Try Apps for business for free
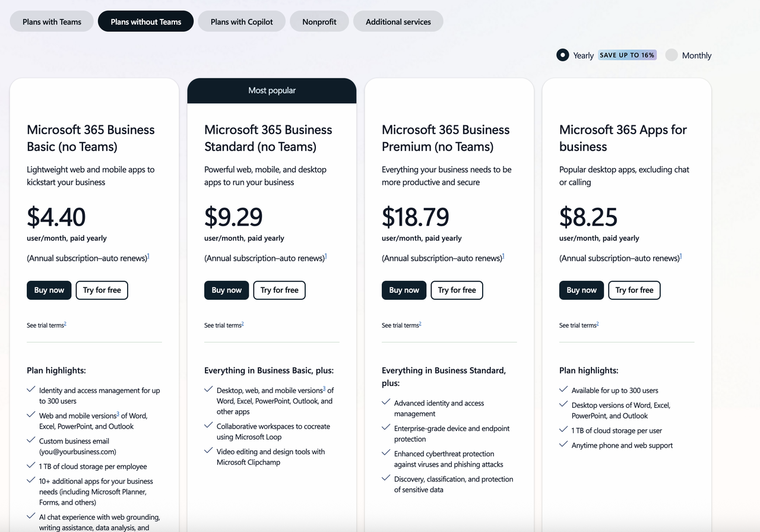The width and height of the screenshot is (760, 532). click(x=634, y=290)
